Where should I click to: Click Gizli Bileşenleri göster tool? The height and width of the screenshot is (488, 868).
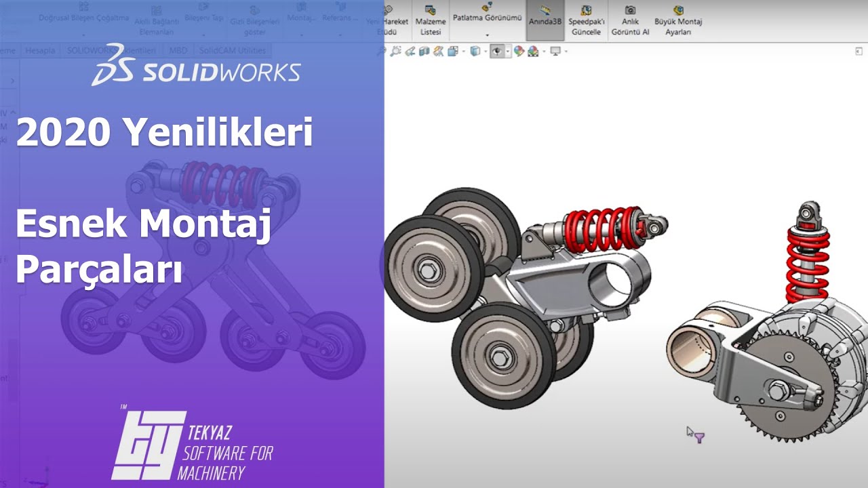coord(255,20)
